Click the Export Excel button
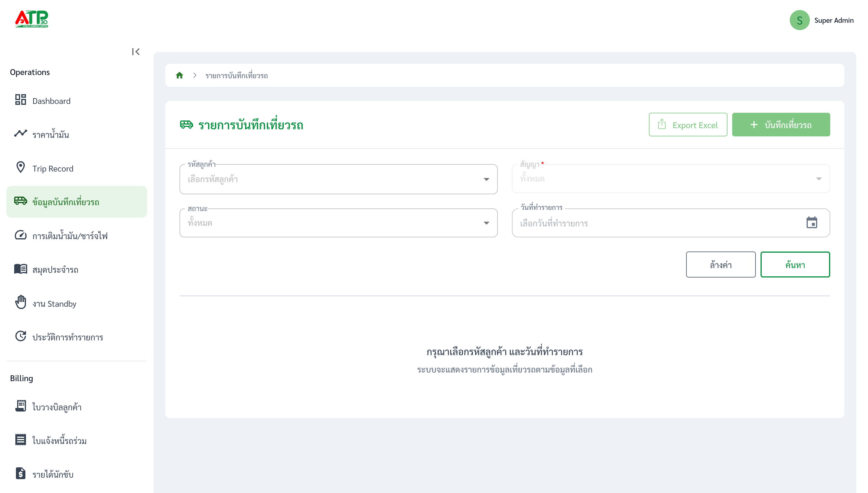Image resolution: width=868 pixels, height=493 pixels. (688, 125)
